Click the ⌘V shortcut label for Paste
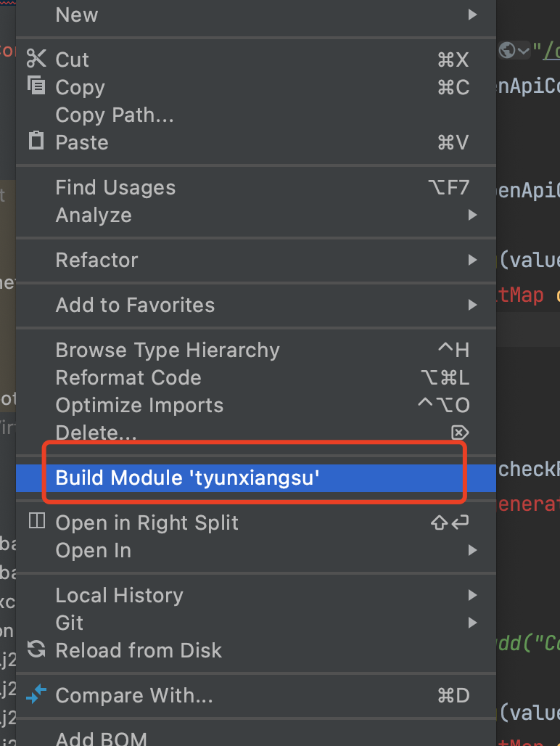 tap(453, 143)
